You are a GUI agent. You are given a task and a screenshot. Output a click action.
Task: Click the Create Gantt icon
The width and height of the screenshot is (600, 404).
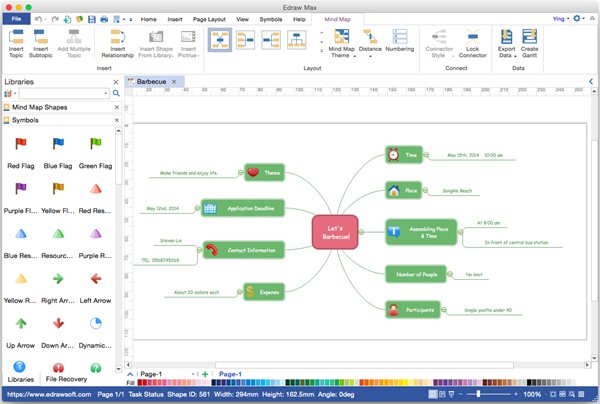tap(530, 41)
